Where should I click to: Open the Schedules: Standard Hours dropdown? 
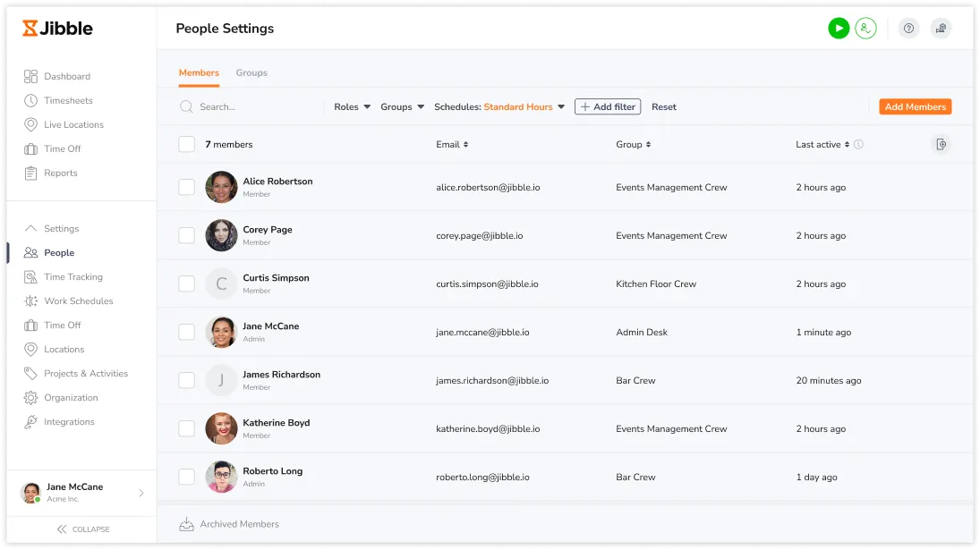pos(499,107)
